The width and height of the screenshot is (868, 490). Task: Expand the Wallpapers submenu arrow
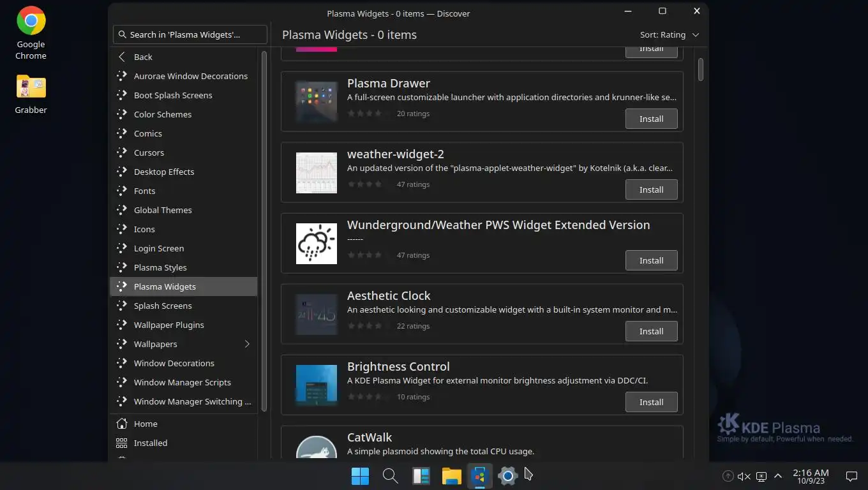click(247, 344)
